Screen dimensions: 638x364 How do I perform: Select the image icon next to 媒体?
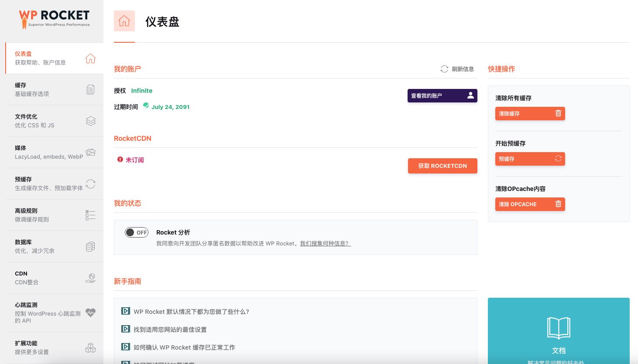90,152
